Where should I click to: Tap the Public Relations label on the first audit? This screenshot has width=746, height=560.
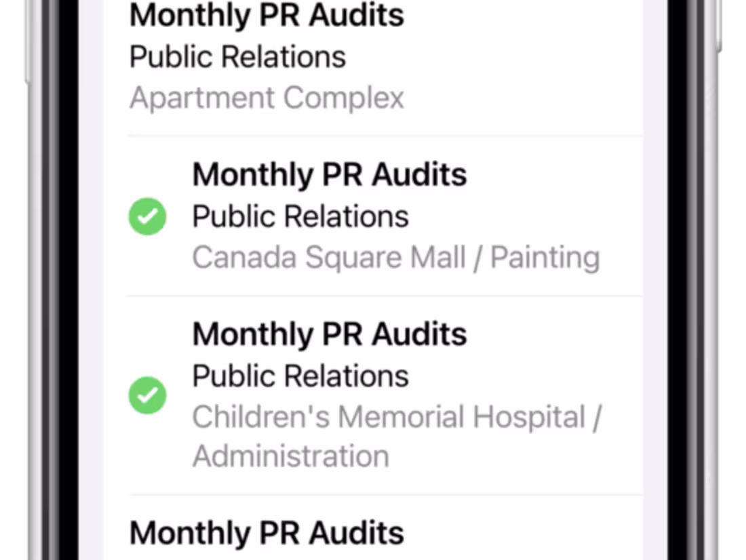pyautogui.click(x=237, y=56)
